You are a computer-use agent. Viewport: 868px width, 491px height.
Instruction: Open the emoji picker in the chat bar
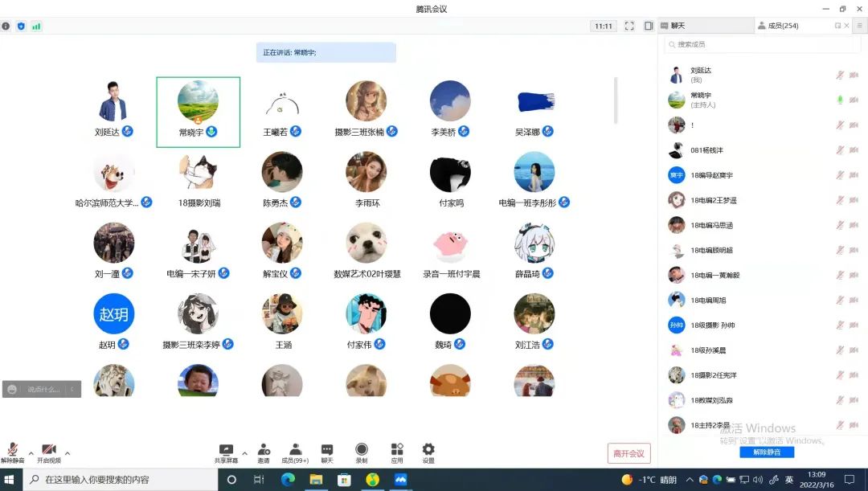12,389
